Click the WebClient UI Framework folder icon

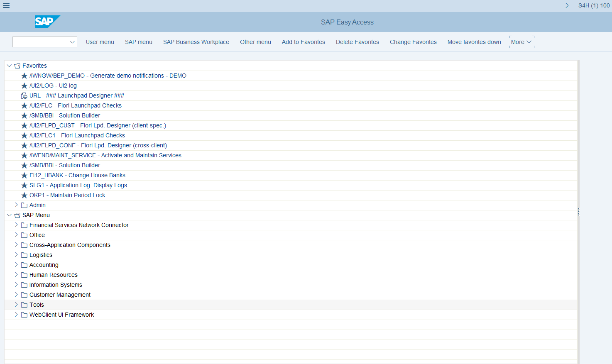click(24, 315)
